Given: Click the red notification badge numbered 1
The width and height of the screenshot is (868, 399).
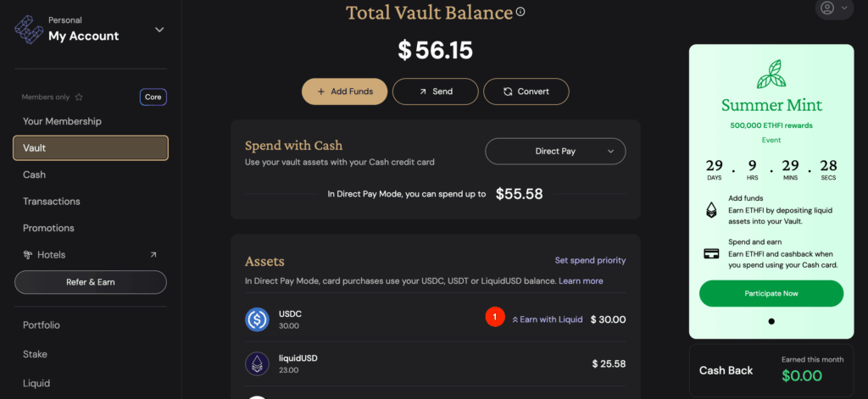Looking at the screenshot, I should click(x=495, y=317).
